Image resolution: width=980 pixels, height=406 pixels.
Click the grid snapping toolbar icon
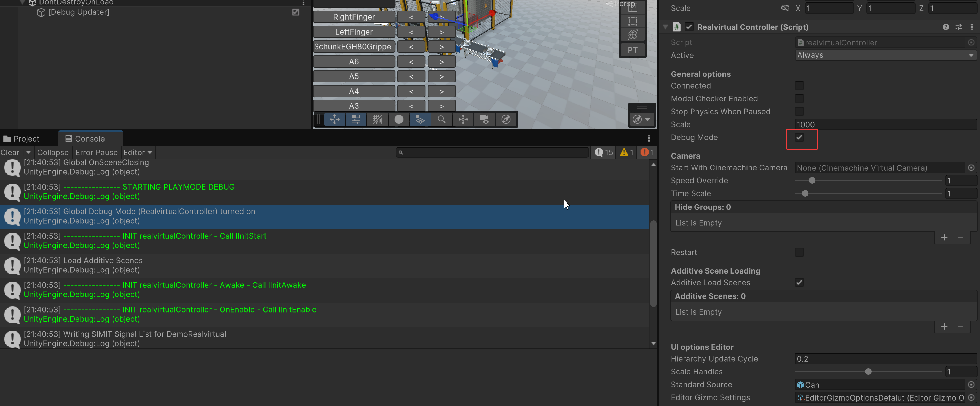[377, 120]
